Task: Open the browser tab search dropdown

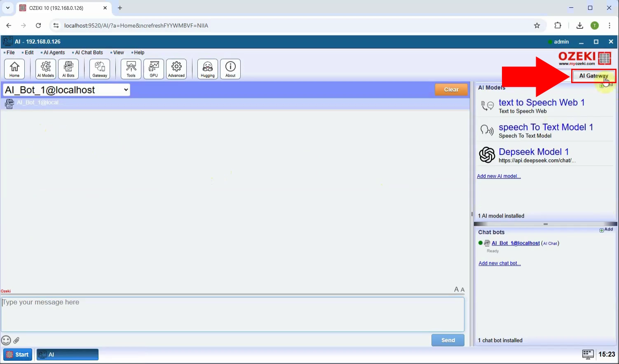Action: [x=8, y=8]
